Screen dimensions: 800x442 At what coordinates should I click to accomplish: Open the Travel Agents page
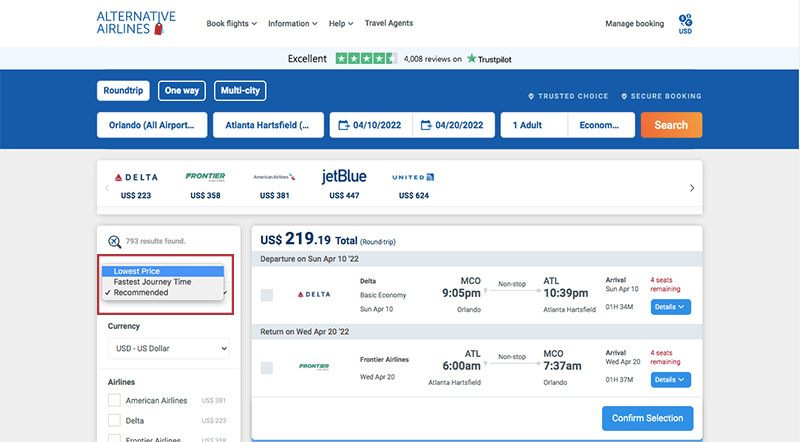pyautogui.click(x=389, y=23)
